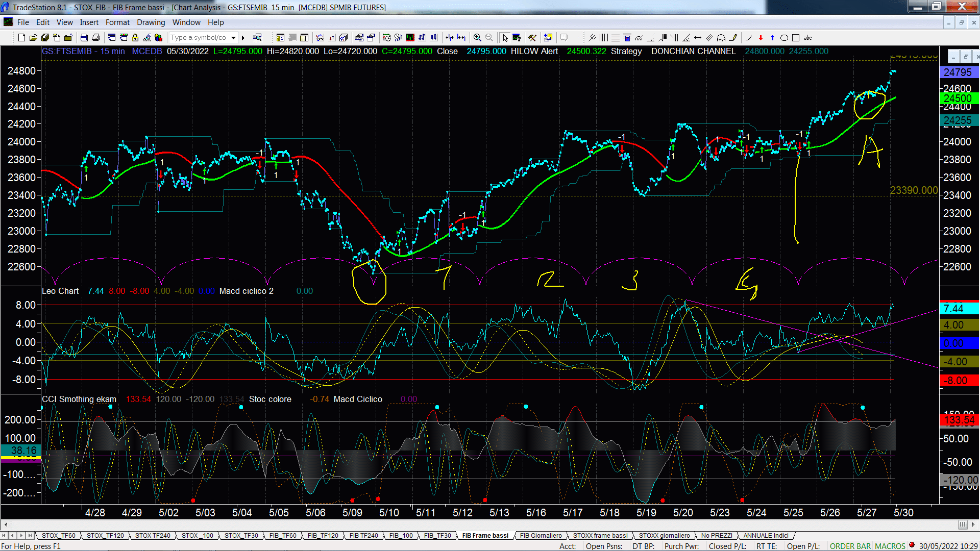The width and height of the screenshot is (980, 551).
Task: Open the Window menu
Action: click(186, 22)
